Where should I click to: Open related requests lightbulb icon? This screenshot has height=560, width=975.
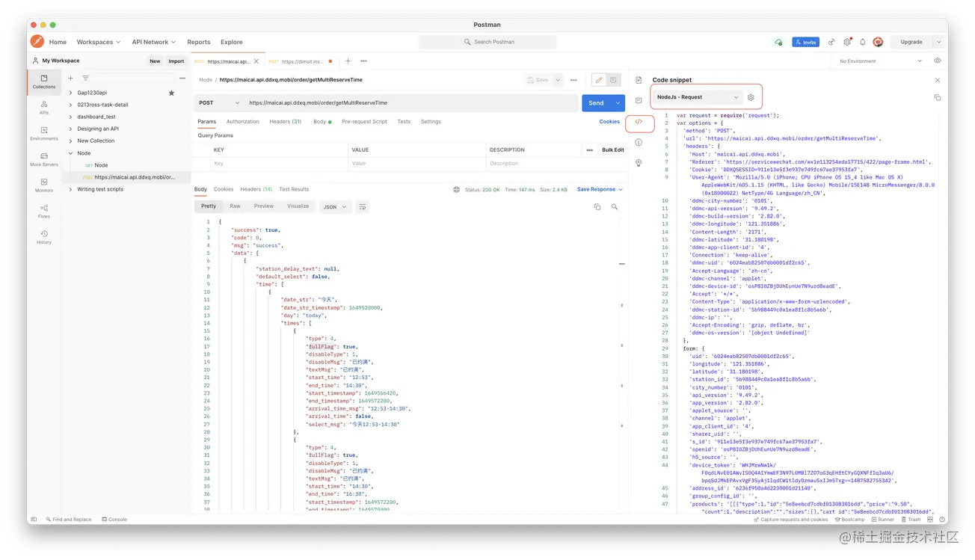pos(639,162)
